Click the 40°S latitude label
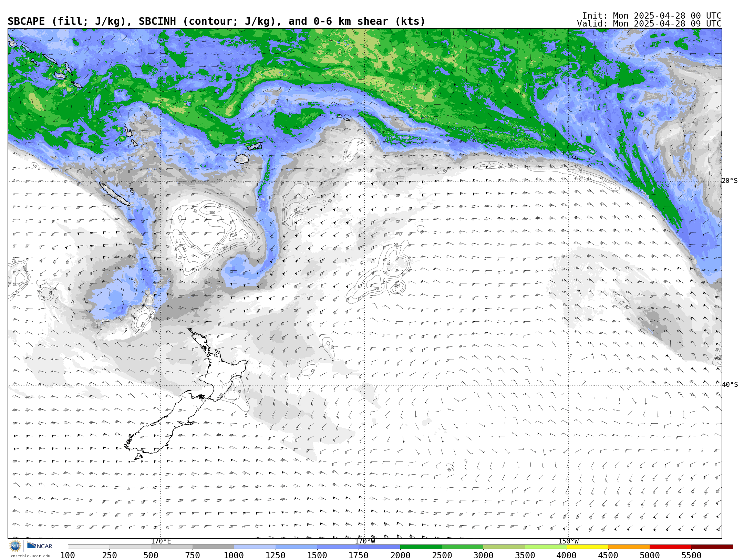744x560 pixels. tap(730, 385)
